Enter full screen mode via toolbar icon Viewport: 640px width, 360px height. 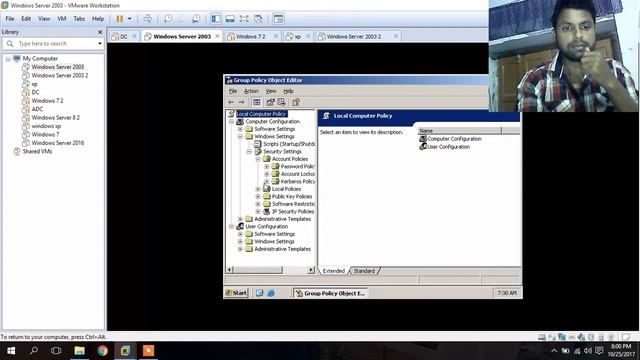point(244,19)
